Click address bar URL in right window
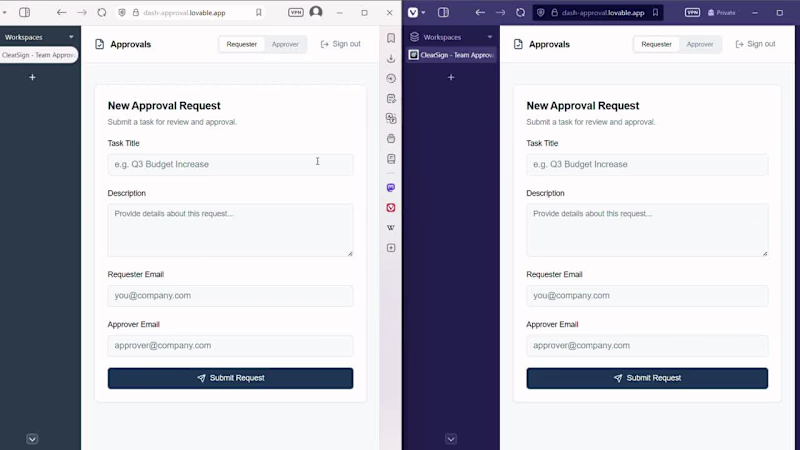Screen dimensions: 800x450 (x=603, y=13)
